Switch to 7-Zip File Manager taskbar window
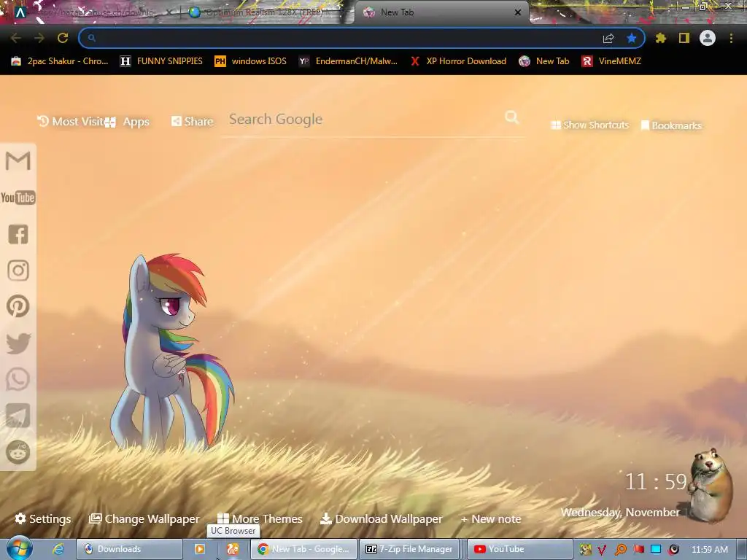The image size is (747, 560). coord(409,549)
